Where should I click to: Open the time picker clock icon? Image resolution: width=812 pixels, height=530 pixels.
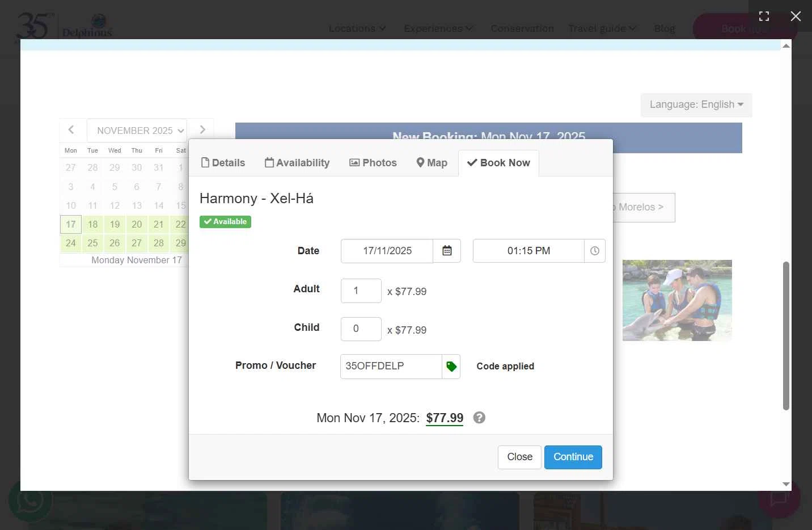[594, 251]
